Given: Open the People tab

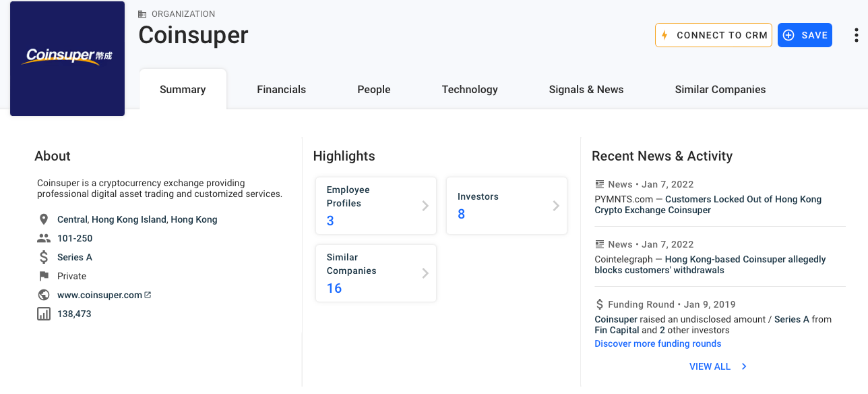Looking at the screenshot, I should click(374, 89).
